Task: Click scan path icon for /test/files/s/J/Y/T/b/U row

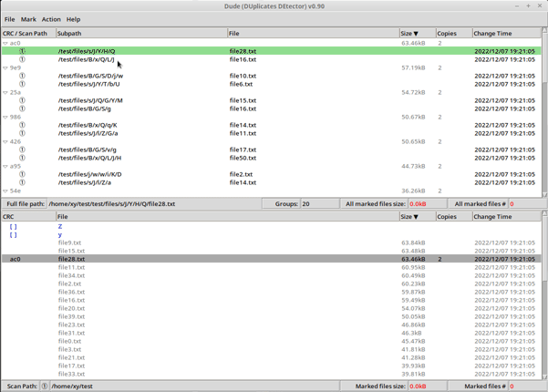Action: coord(22,84)
